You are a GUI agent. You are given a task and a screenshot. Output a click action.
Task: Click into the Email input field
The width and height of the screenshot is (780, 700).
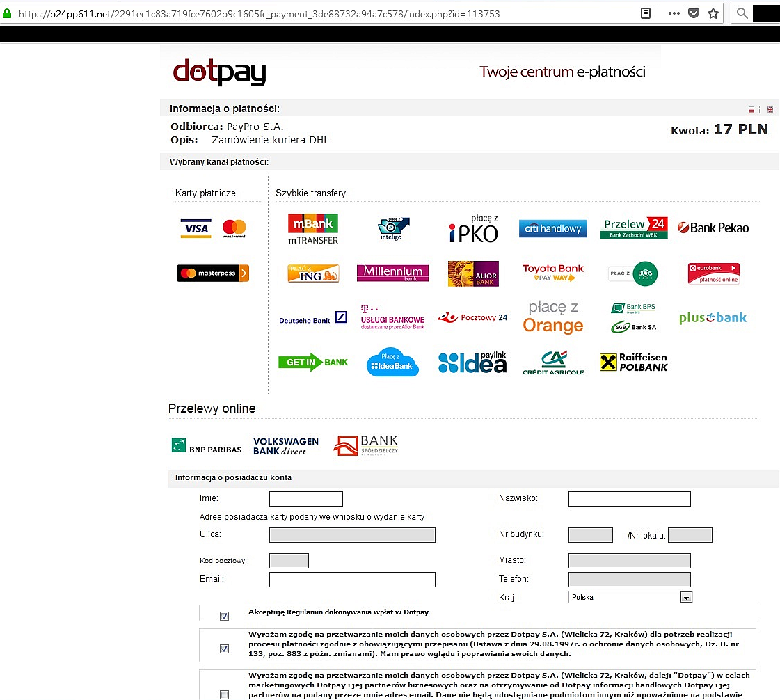click(x=352, y=580)
